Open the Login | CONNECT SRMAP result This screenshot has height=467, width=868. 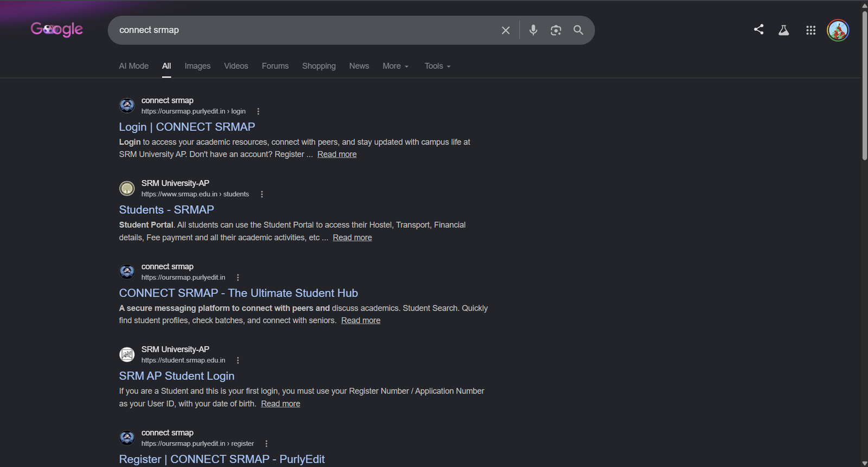tap(187, 127)
